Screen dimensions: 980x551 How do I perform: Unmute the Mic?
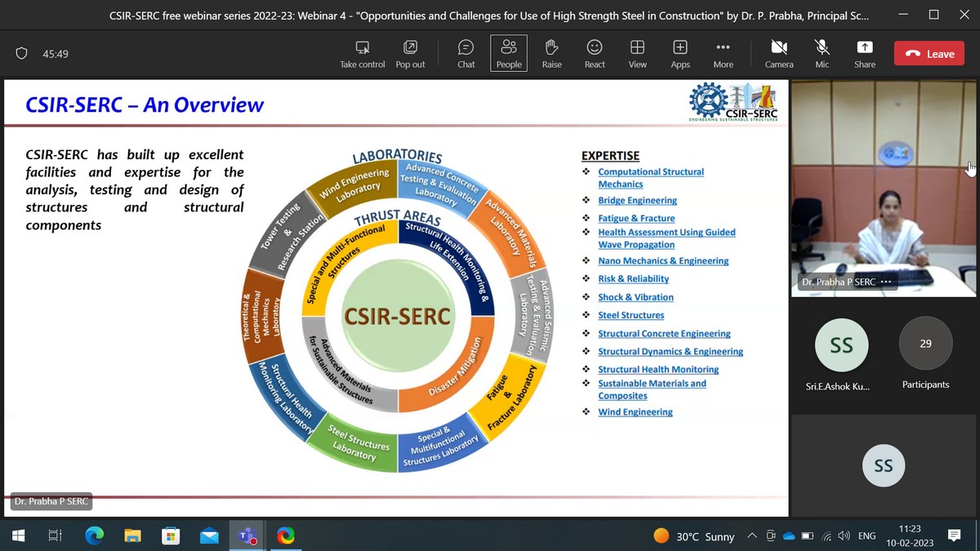(822, 54)
